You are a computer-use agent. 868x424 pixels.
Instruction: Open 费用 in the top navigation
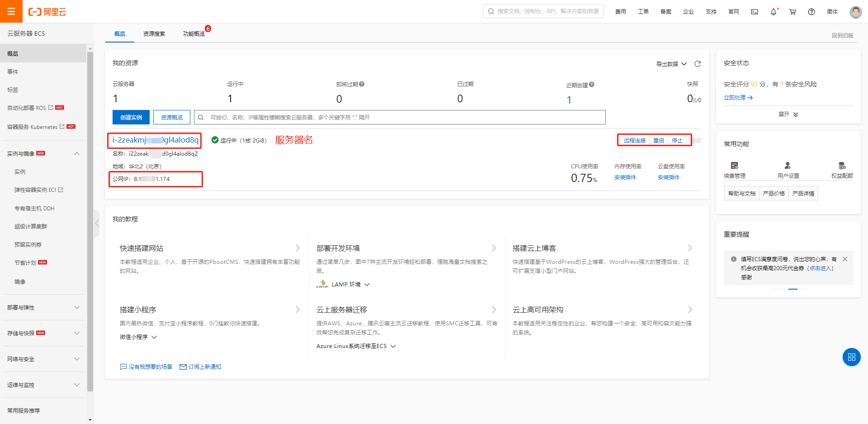click(621, 12)
